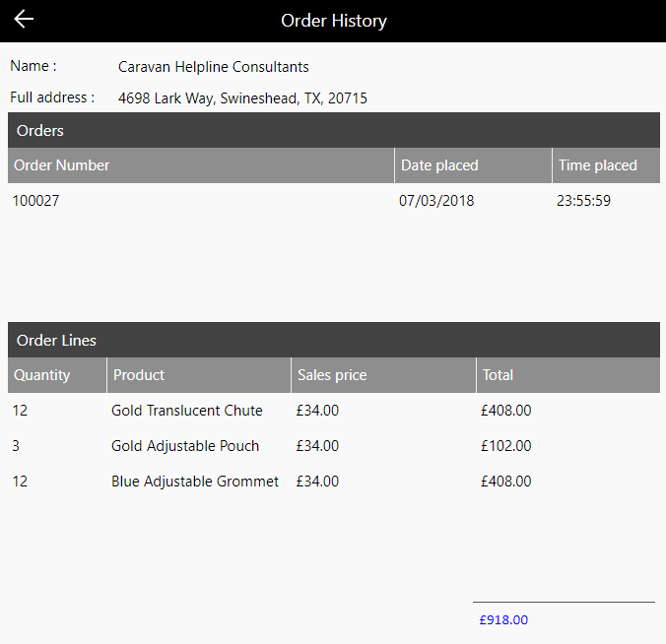Viewport: 666px width, 644px height.
Task: Select Blue Adjustable Grommet product
Action: click(195, 482)
